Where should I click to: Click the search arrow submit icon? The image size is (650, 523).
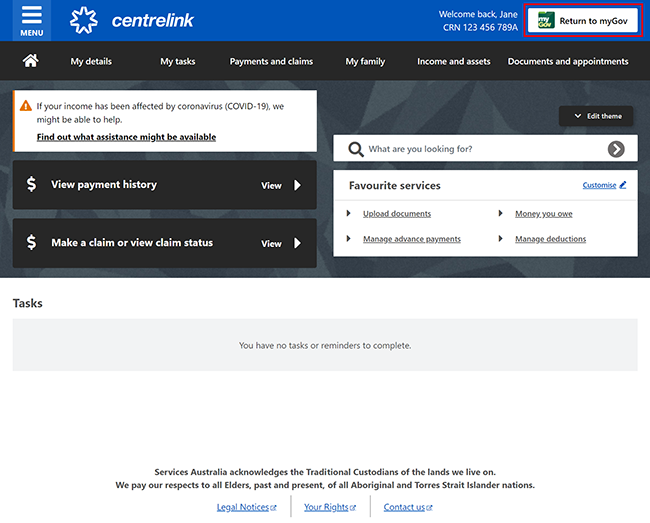pos(616,149)
